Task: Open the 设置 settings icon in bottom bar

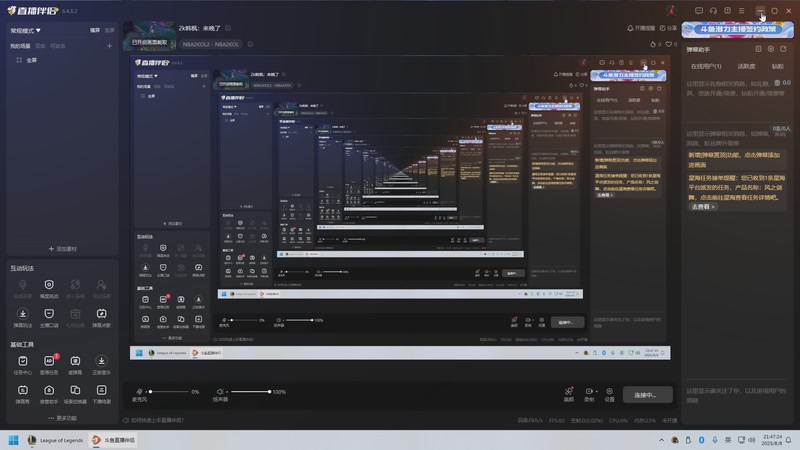Action: point(609,391)
